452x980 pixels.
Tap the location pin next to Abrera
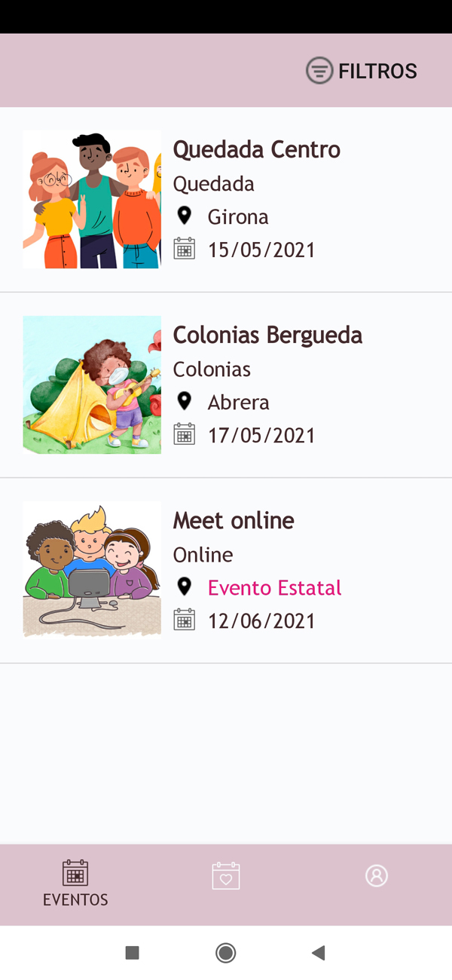tap(184, 402)
